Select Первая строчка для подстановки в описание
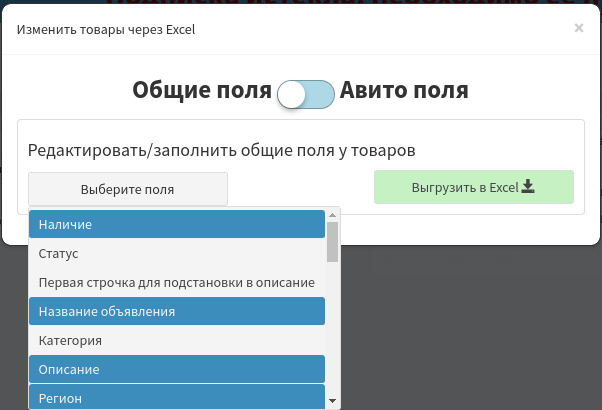602x410 pixels. [x=177, y=283]
